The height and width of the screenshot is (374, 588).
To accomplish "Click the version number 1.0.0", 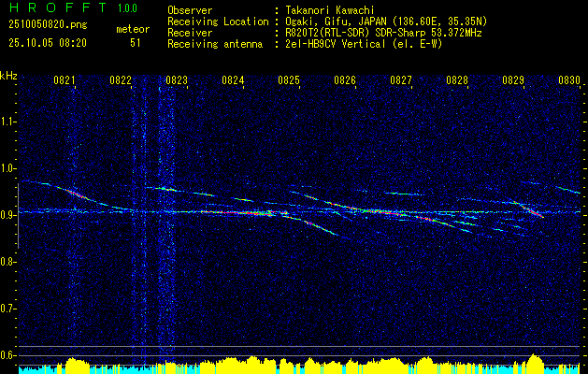I will [127, 8].
